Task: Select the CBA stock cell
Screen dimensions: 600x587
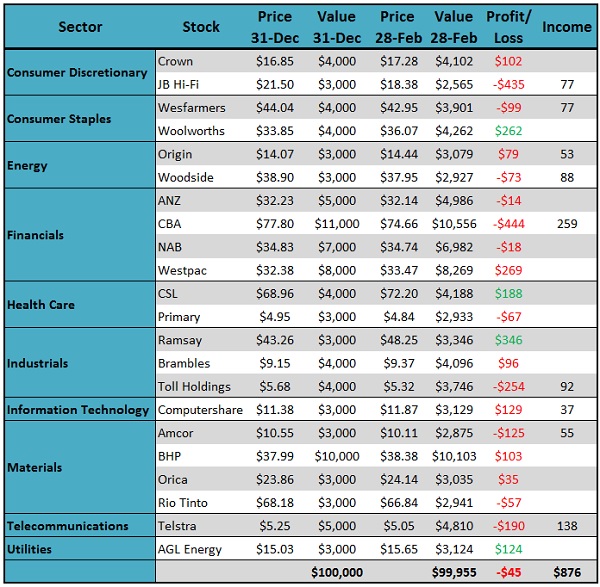Action: tap(171, 224)
